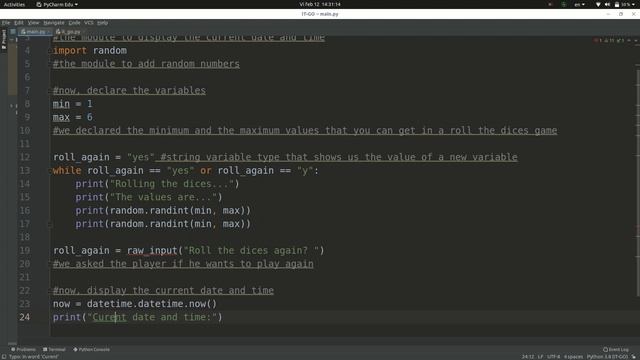
Task: Click the typo hint message in status bar
Action: [x=33, y=357]
